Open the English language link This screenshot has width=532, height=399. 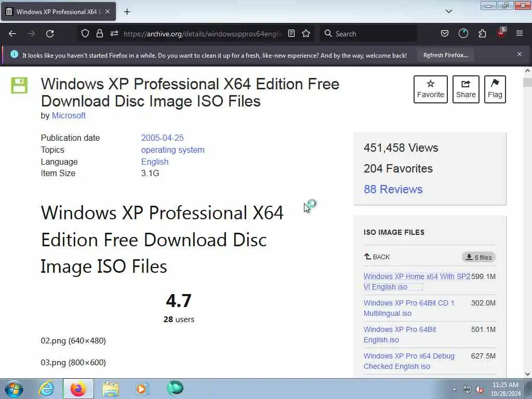click(x=155, y=162)
